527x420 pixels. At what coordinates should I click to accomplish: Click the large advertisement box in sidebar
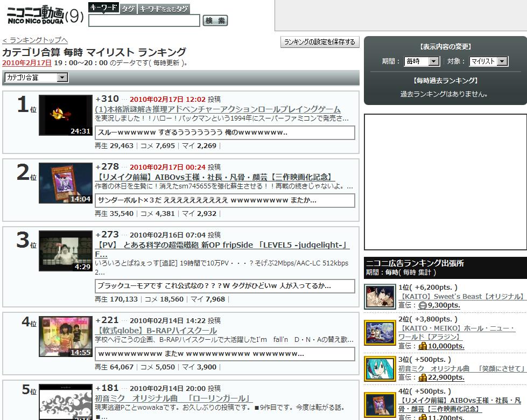pos(445,182)
